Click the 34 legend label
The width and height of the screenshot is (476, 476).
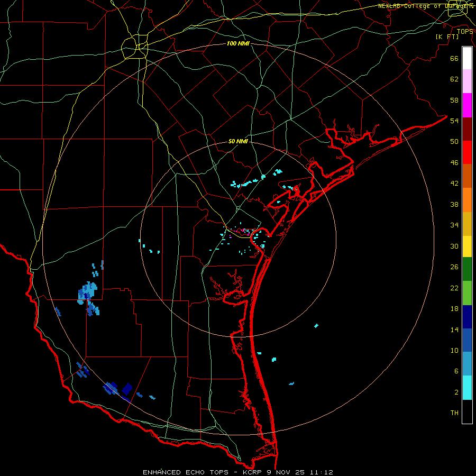click(x=454, y=225)
